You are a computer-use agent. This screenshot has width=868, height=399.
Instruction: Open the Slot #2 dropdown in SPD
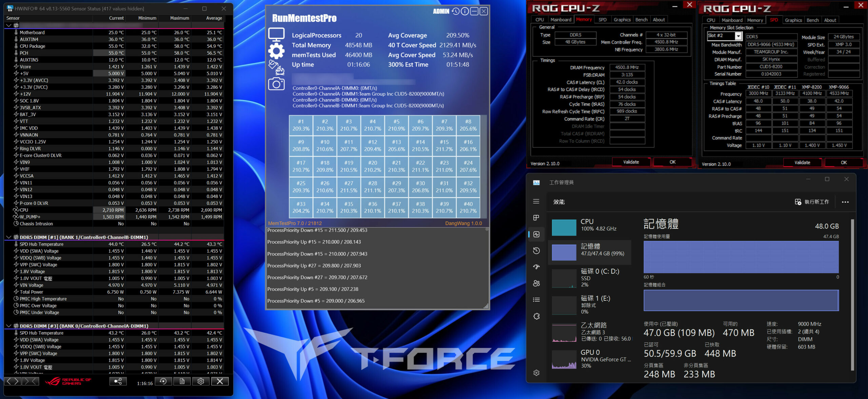738,36
